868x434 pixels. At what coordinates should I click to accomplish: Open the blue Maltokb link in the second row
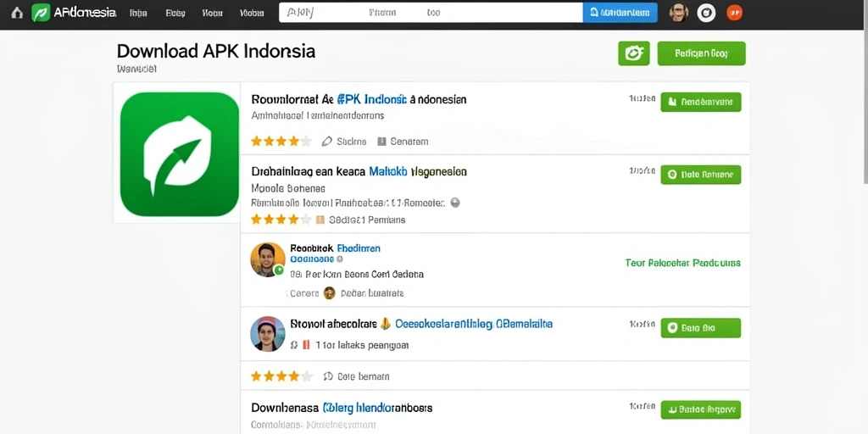point(388,171)
